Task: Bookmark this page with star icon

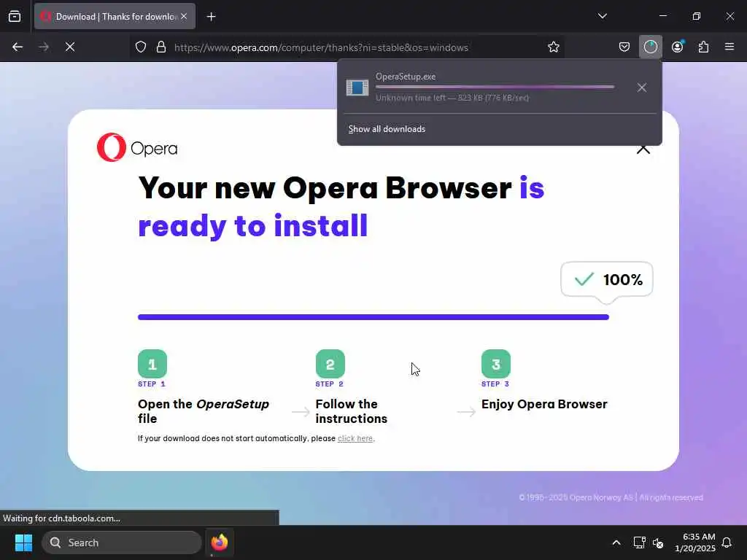Action: (553, 47)
